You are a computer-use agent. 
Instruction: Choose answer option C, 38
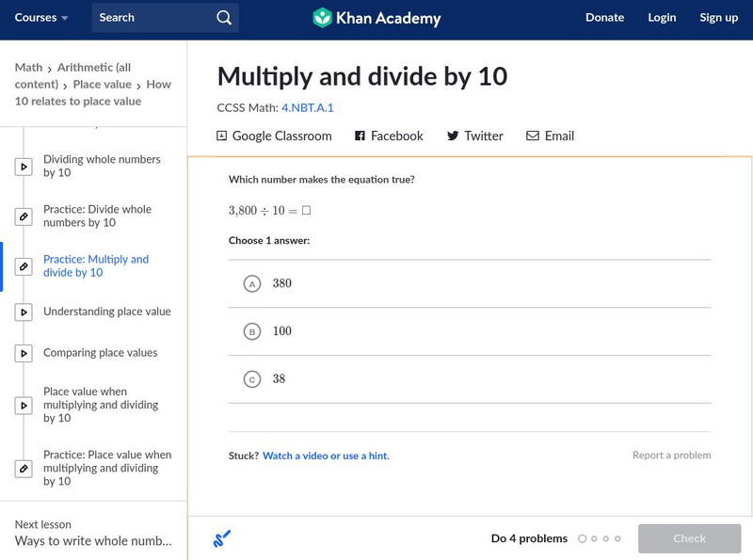[251, 379]
